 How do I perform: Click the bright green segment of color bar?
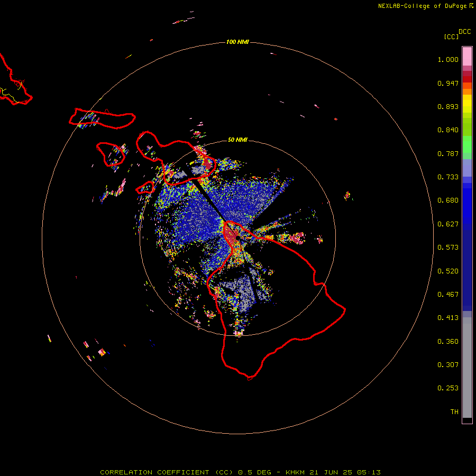467,144
